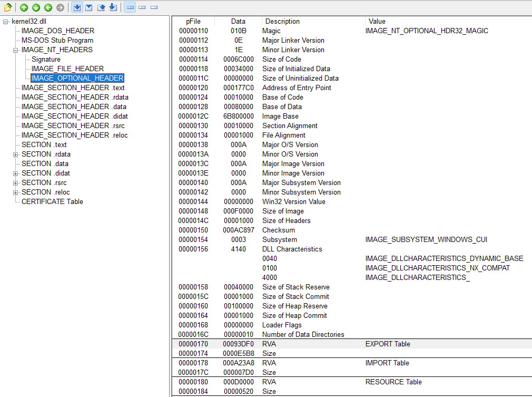Select the highlighted IMAGE_OPTIONAL_HEADER item
This screenshot has width=532, height=397.
tap(77, 79)
